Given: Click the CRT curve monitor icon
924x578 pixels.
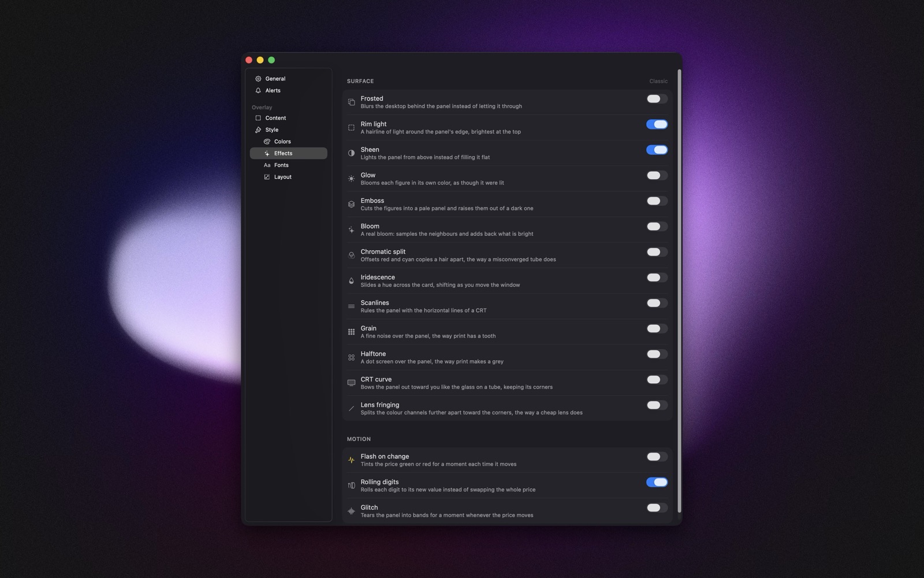Looking at the screenshot, I should coord(351,383).
